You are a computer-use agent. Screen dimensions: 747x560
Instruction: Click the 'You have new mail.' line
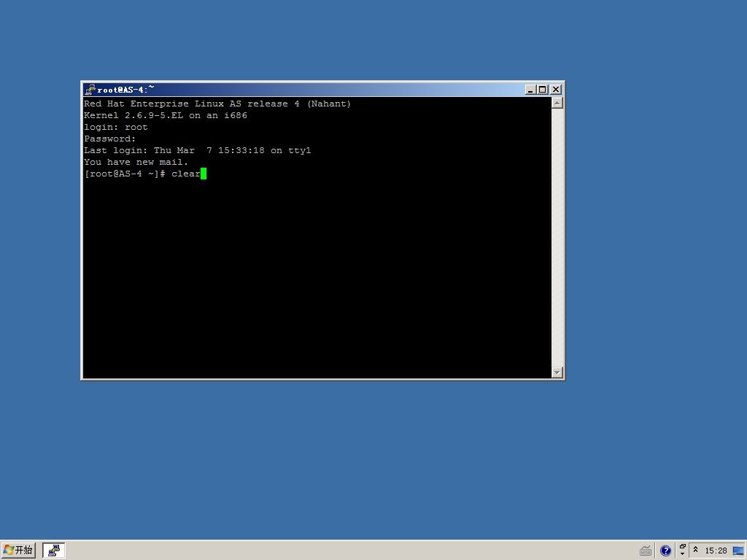click(136, 162)
